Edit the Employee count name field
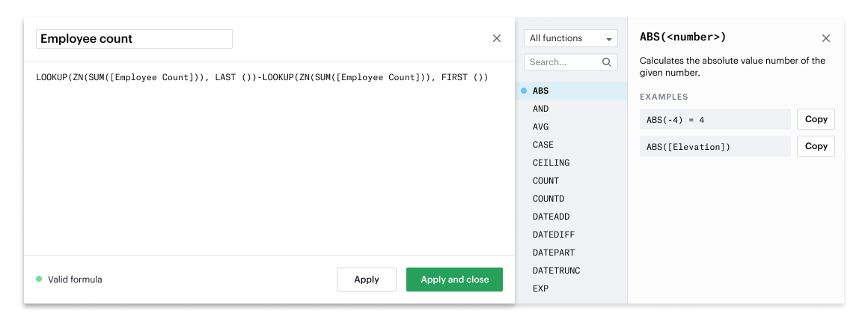The image size is (868, 323). click(x=135, y=39)
